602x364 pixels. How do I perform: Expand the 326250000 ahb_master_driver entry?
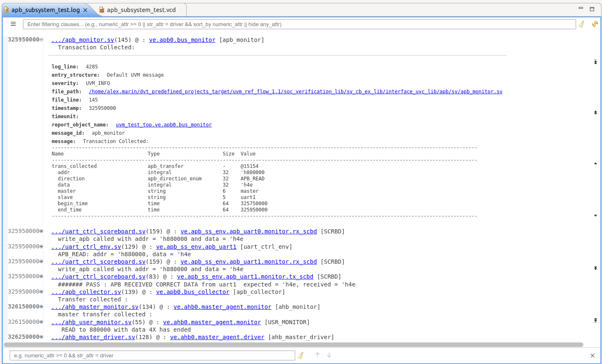click(x=41, y=337)
